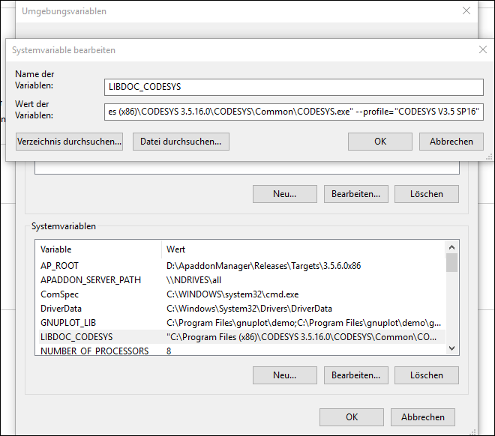Click Löschen under Systemvariablen list

point(426,375)
